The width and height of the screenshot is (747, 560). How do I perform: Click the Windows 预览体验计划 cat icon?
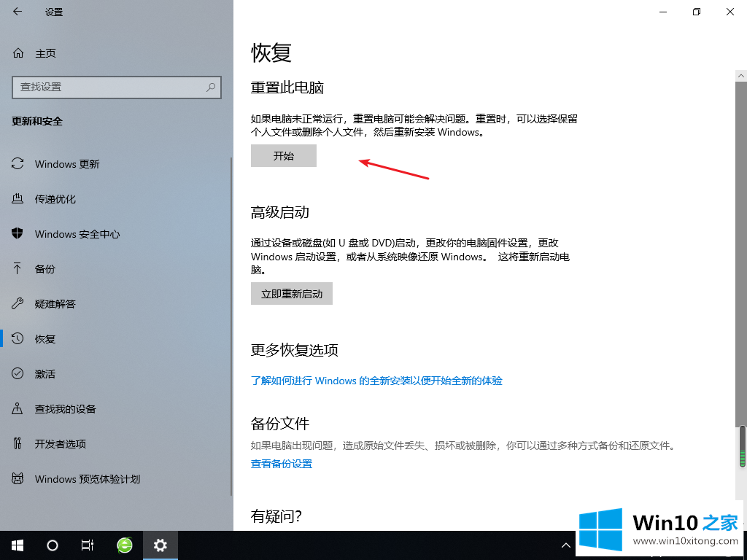(x=18, y=478)
